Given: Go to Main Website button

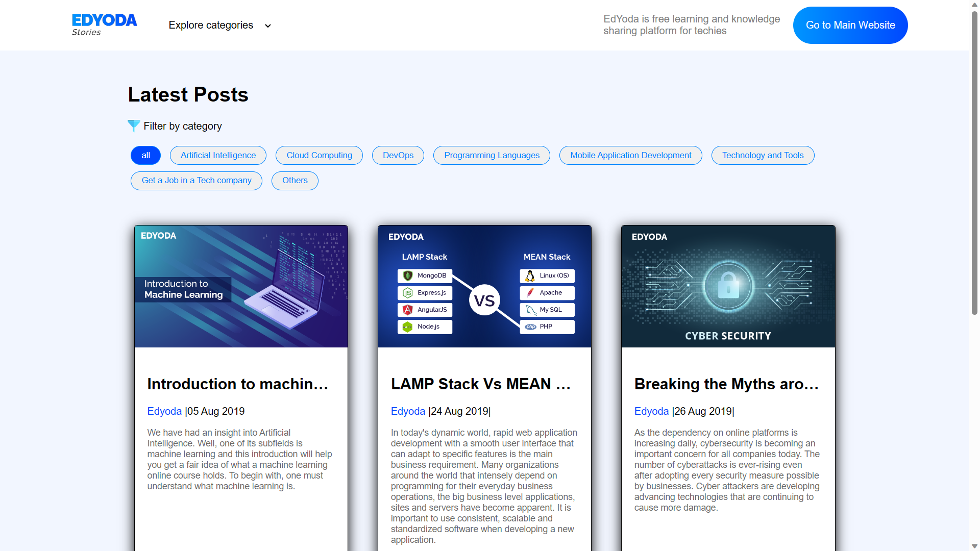Looking at the screenshot, I should point(850,25).
